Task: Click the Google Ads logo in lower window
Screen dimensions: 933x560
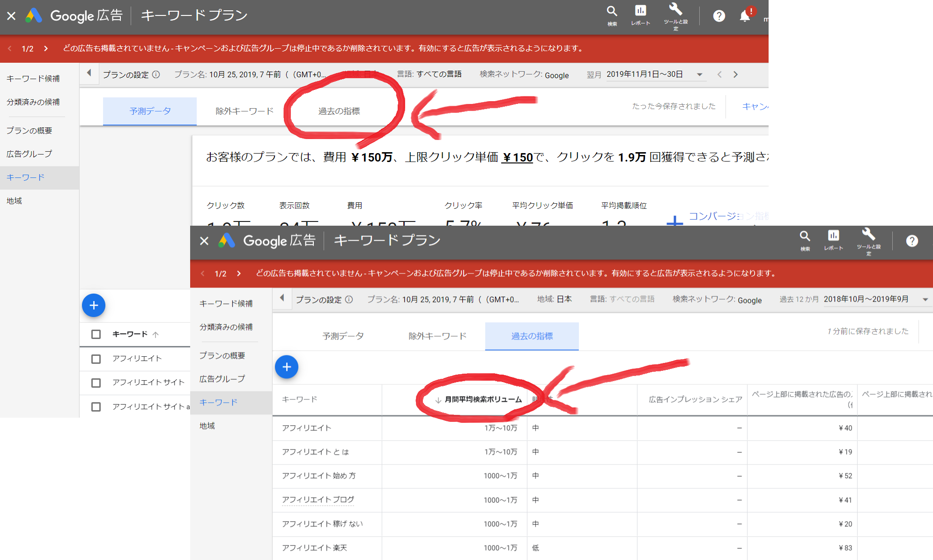Action: tap(227, 241)
